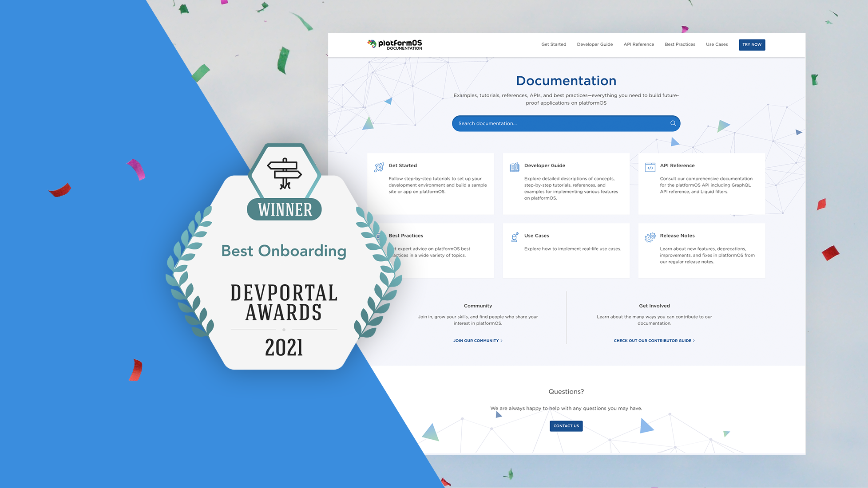Click JOIN OUR COMMUNITY link
This screenshot has height=488, width=868.
point(478,341)
